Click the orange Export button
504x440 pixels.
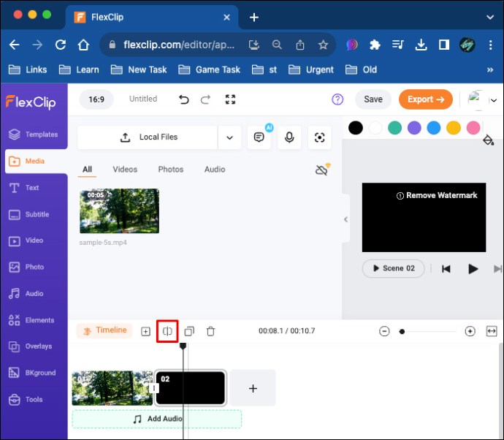coord(425,99)
